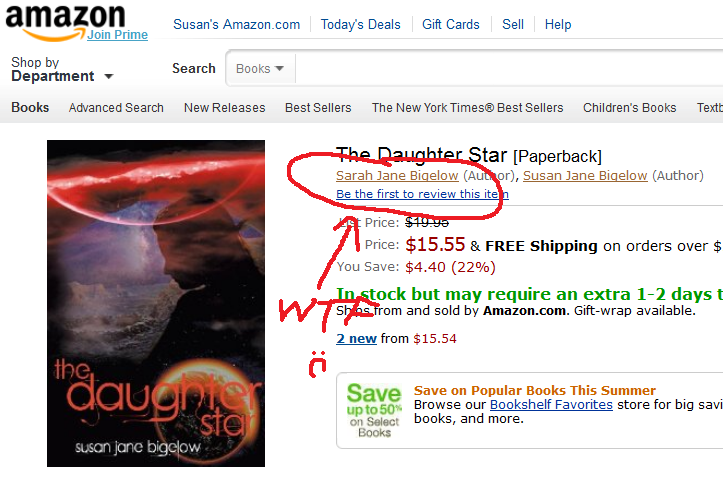Open Sarah Jane Bigelow author link
723x491 pixels.
point(397,176)
